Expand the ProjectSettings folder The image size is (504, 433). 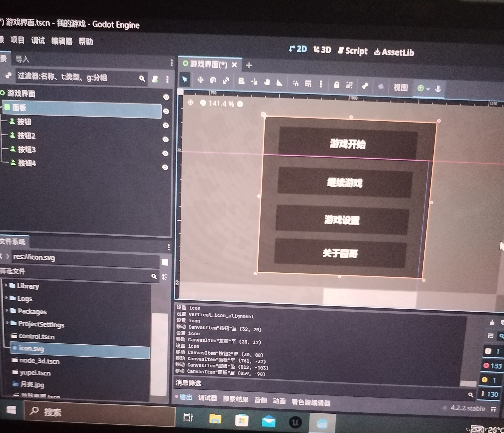click(x=7, y=323)
